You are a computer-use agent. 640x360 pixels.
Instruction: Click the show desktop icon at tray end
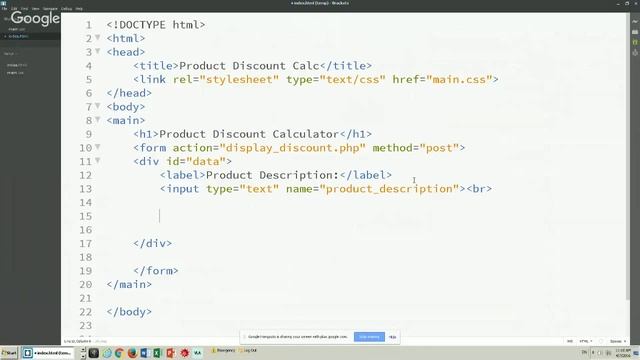[x=636, y=353]
